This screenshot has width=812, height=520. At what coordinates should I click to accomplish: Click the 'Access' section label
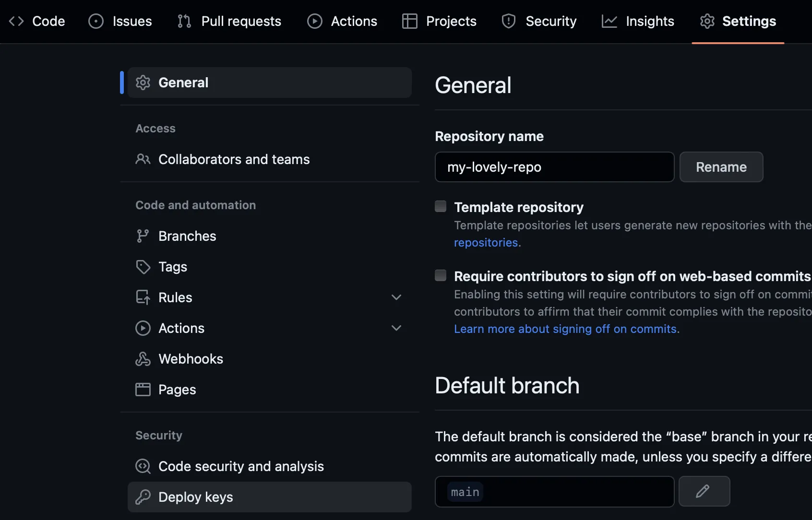155,129
